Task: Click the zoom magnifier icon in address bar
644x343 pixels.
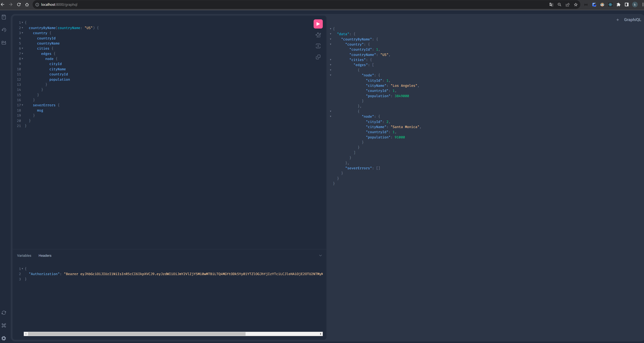Action: tap(559, 5)
